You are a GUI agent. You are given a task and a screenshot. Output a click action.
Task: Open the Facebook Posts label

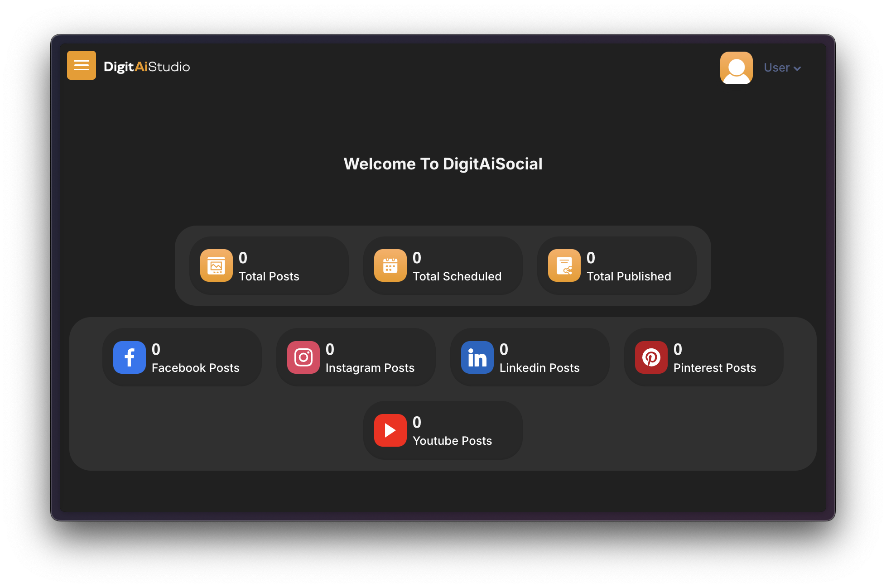click(x=195, y=368)
